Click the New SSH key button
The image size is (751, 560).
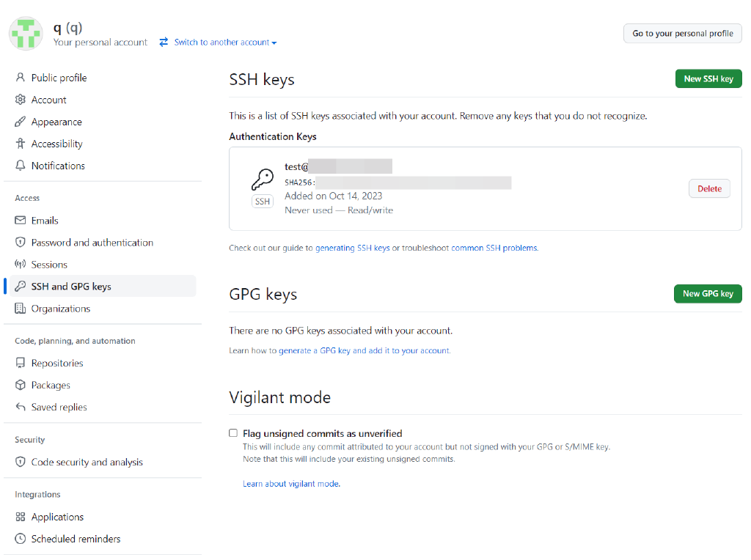(x=708, y=78)
